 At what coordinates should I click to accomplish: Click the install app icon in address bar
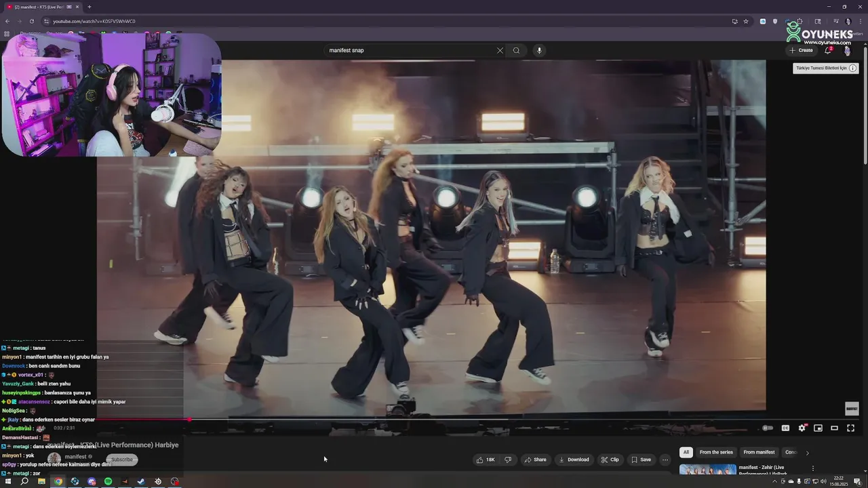[734, 21]
